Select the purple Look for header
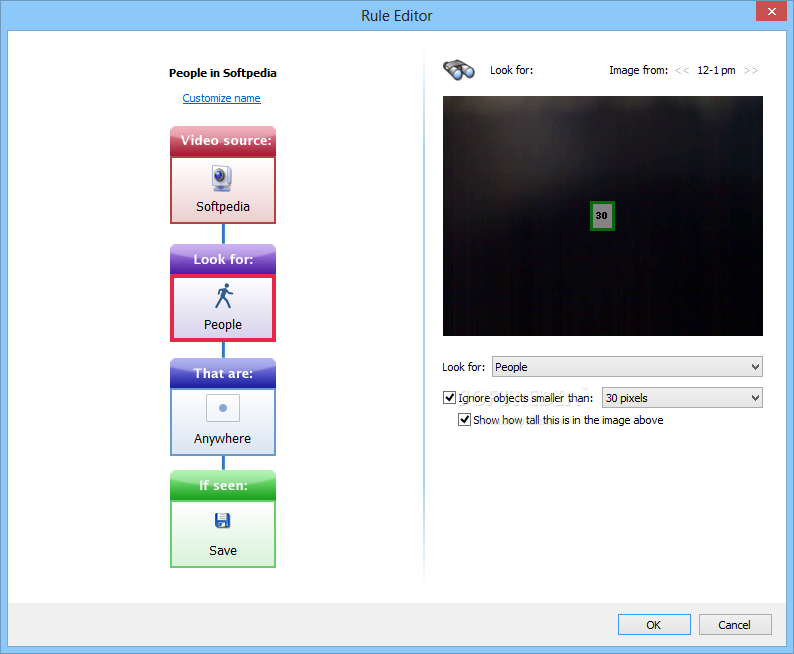 223,259
